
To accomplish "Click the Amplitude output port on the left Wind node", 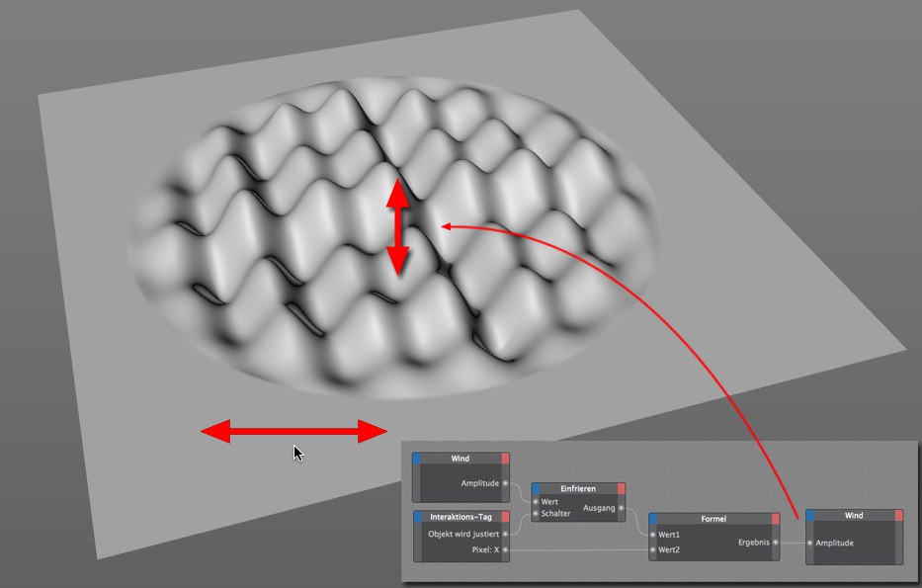I will tap(505, 483).
